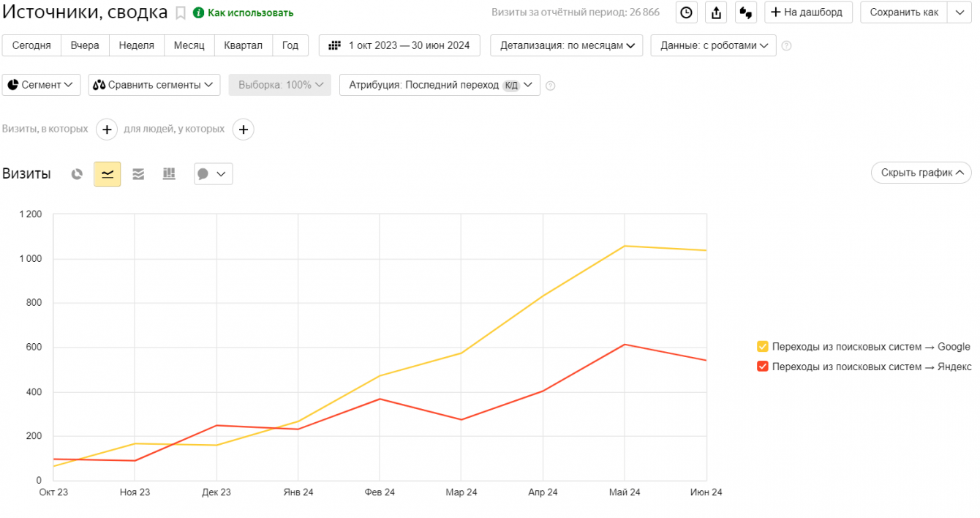The width and height of the screenshot is (980, 518).
Task: Add people condition with the plus button
Action: tap(243, 129)
